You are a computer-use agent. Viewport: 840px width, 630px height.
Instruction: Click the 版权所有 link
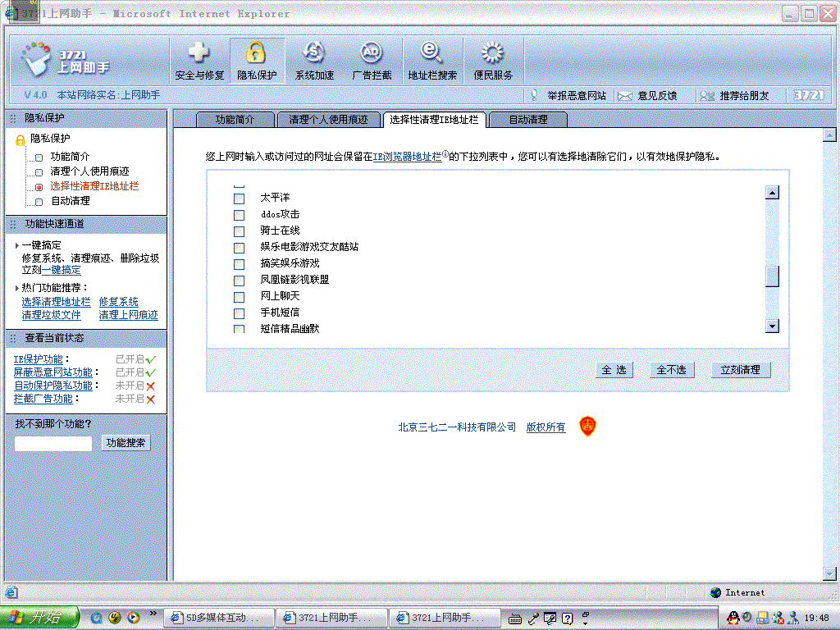tap(546, 427)
